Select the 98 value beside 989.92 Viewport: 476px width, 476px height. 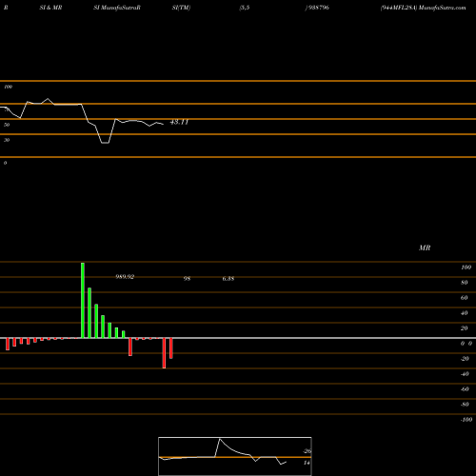click(187, 279)
